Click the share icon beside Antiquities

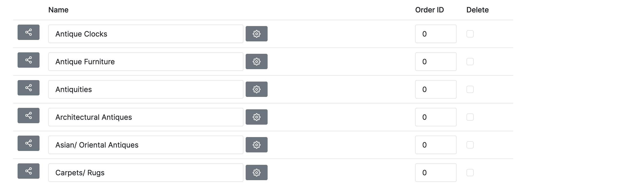(29, 88)
